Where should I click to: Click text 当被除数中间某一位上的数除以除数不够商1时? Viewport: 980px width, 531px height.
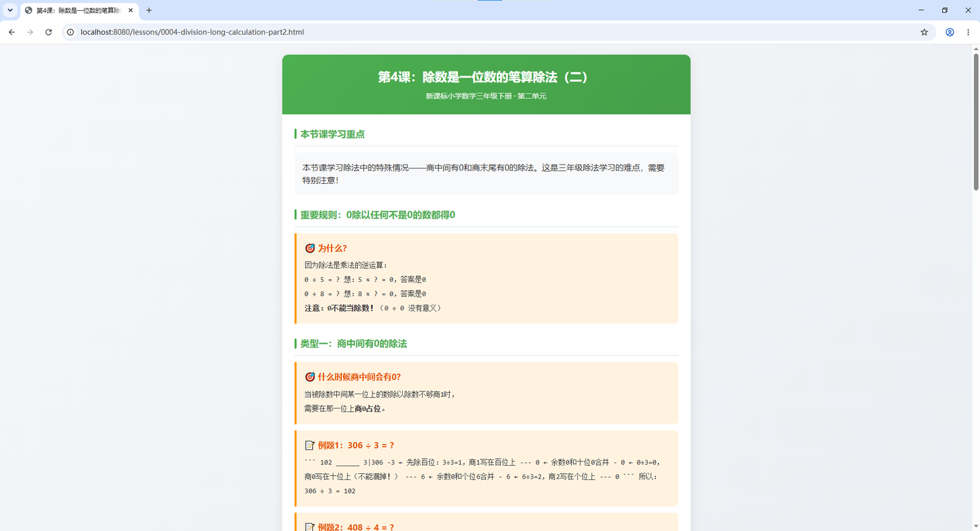378,394
